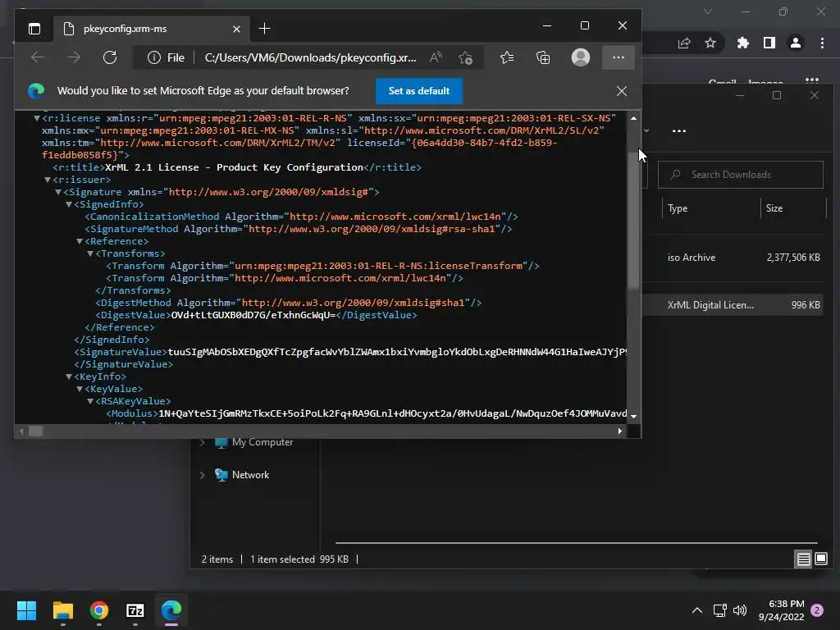Open clock and date 6:38 PM
The width and height of the screenshot is (840, 630).
(782, 610)
